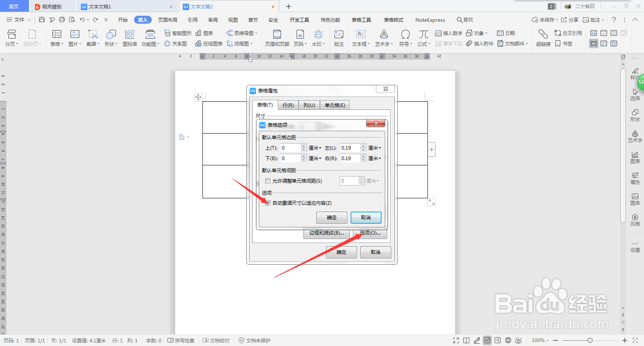Image resolution: width=644 pixels, height=346 pixels.
Task: Click zoom in plus button
Action: [x=625, y=340]
